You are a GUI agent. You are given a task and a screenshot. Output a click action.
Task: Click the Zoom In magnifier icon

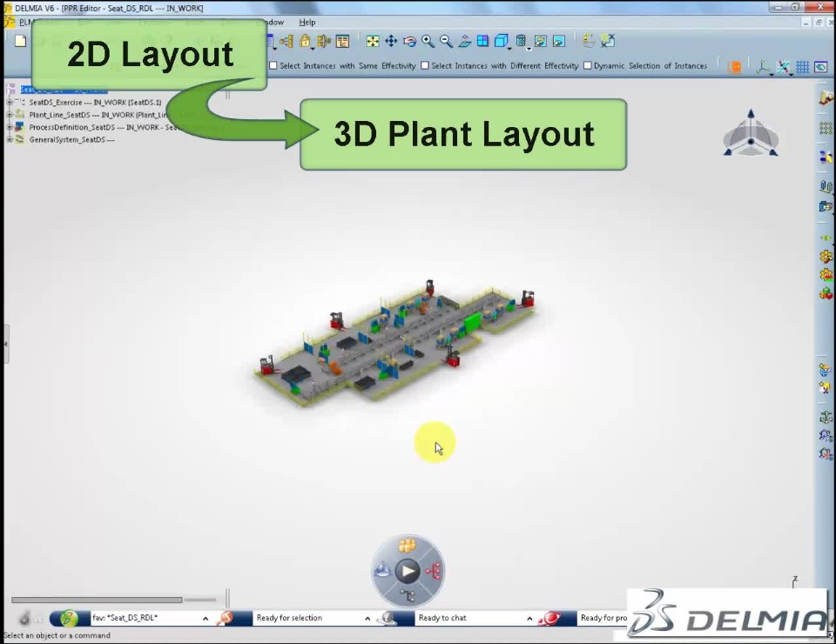point(428,41)
